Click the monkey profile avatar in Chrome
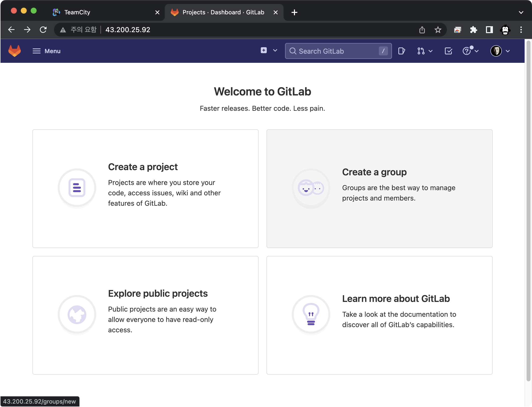This screenshot has height=407, width=532. coord(505,30)
